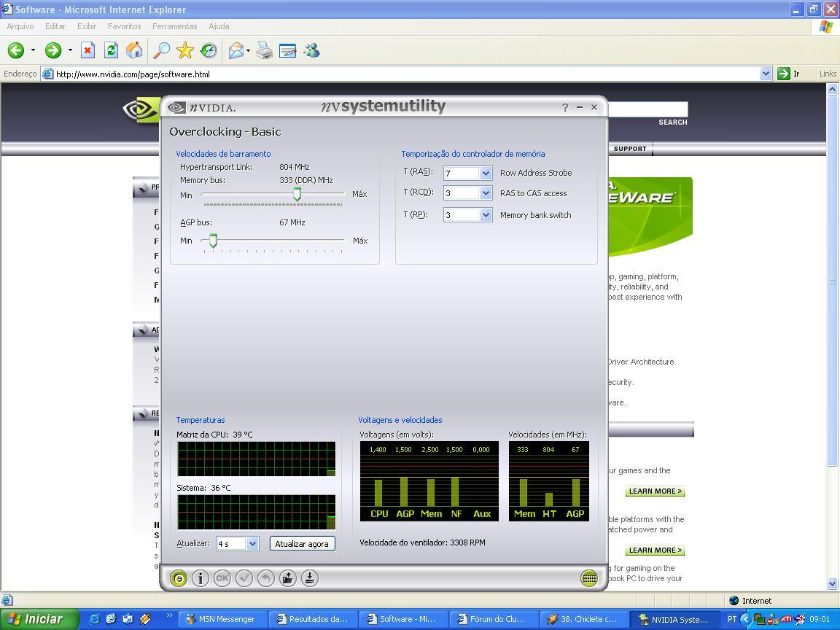Open the Mail button dropdown arrow
Image resolution: width=840 pixels, height=630 pixels.
[248, 50]
